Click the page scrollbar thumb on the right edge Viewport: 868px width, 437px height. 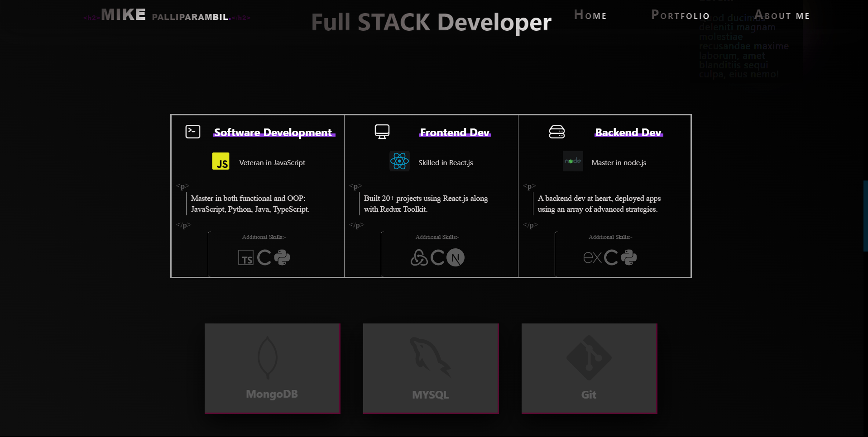coord(865,216)
